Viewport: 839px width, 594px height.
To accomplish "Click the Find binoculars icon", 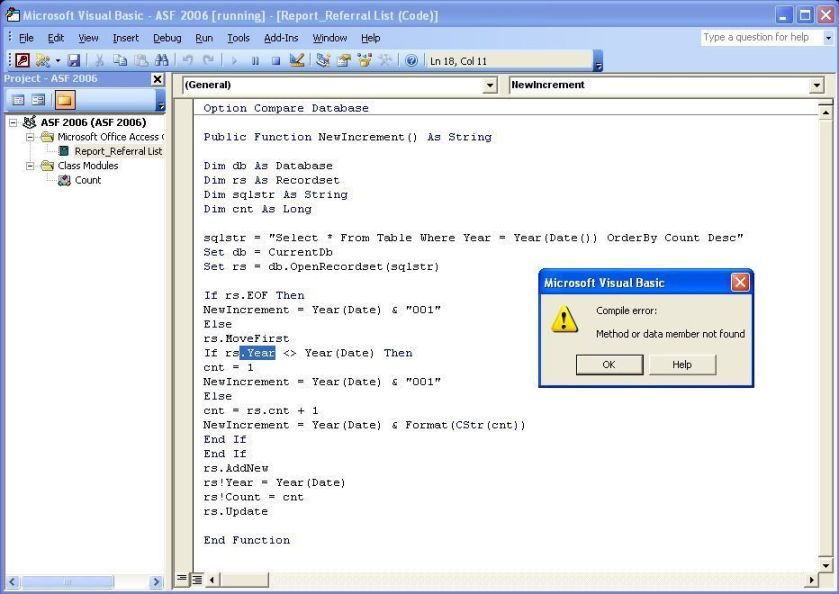I will [161, 60].
